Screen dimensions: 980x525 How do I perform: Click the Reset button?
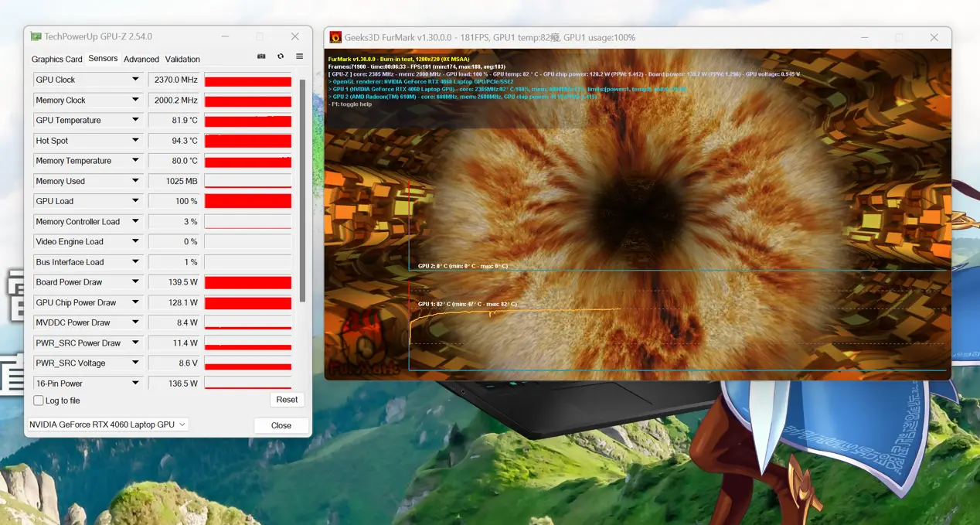click(287, 400)
